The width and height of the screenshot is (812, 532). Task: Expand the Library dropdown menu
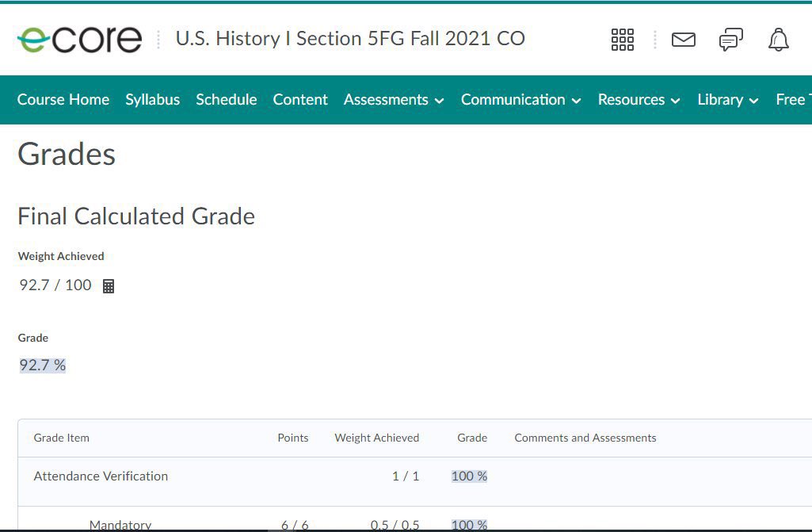tap(728, 100)
